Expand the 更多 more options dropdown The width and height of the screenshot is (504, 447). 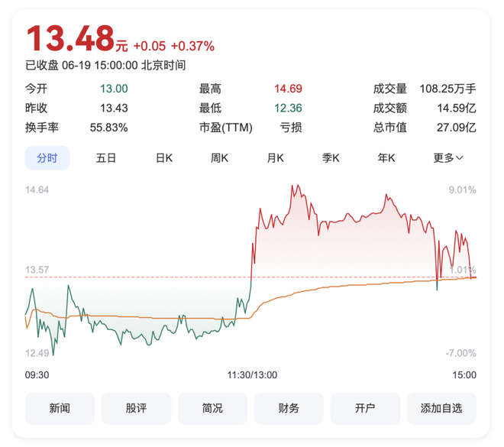point(448,158)
